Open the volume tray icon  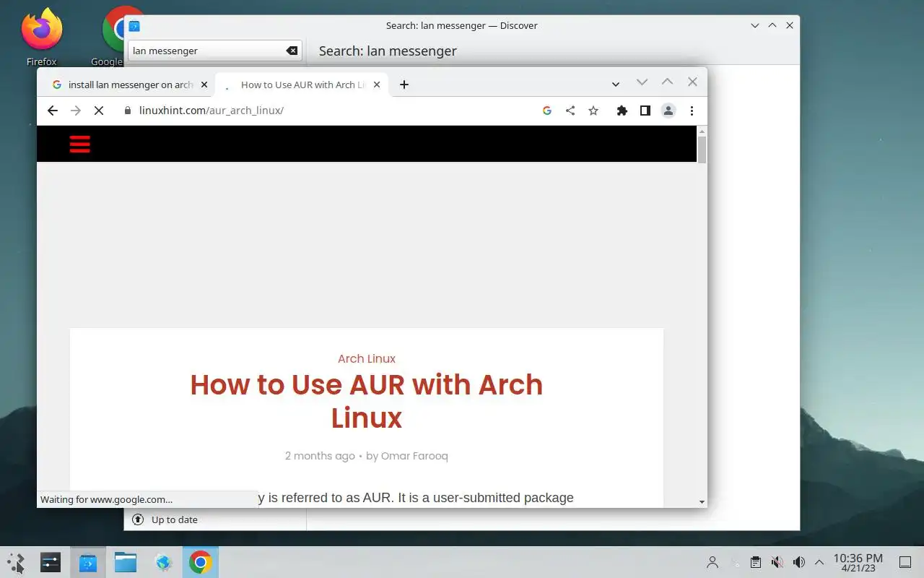tap(798, 562)
